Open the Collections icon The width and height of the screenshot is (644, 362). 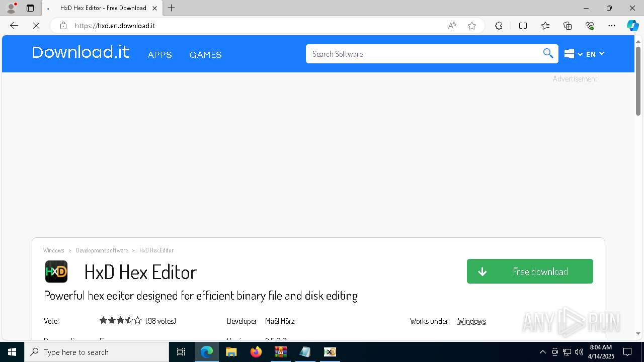[x=568, y=26]
